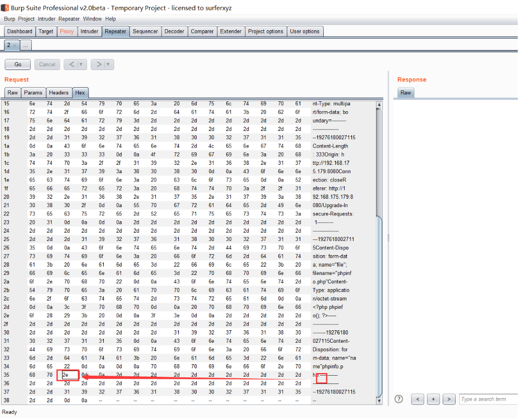The image size is (524, 420).
Task: Switch to the Decoder tab
Action: coord(175,31)
